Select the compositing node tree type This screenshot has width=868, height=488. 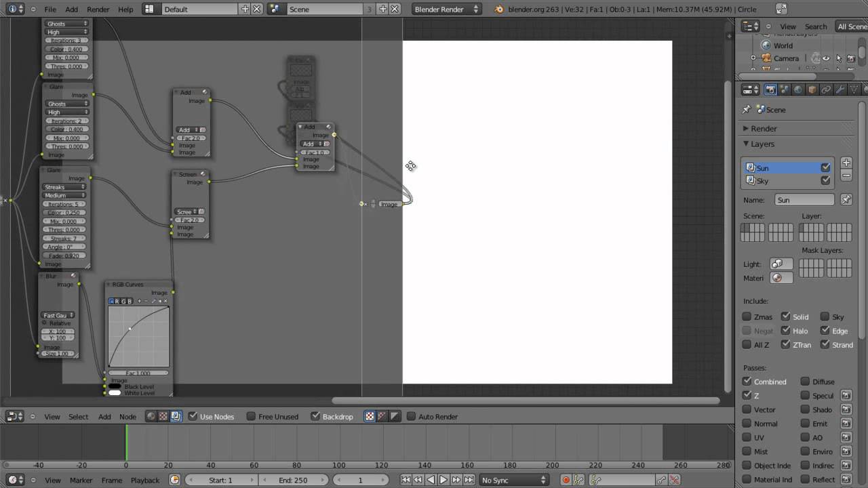(176, 416)
